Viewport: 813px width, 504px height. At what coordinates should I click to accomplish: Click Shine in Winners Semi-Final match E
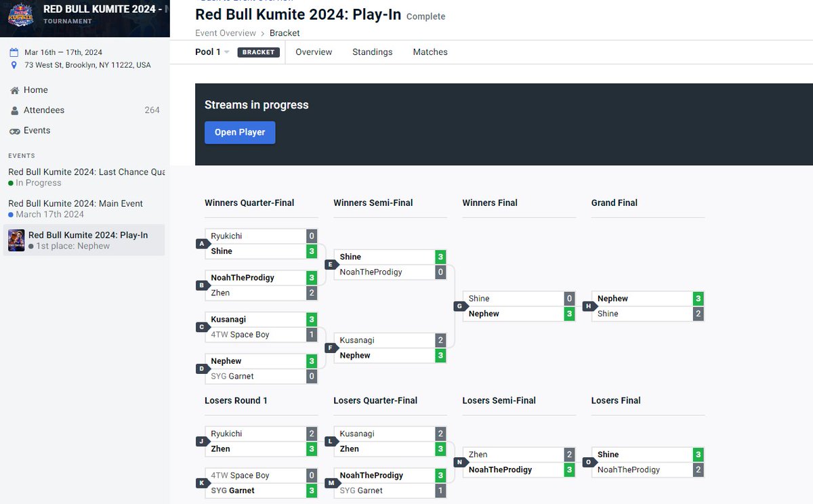pos(350,257)
